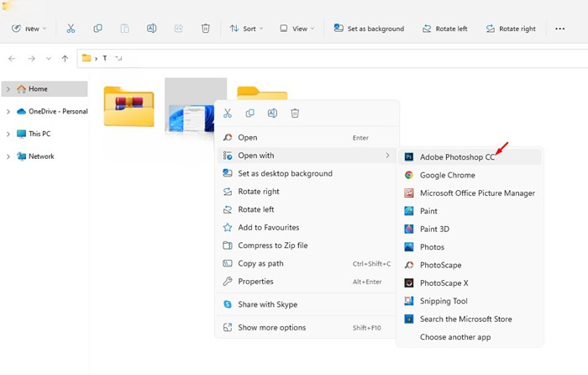588x375 pixels.
Task: Open with Paint
Action: point(470,211)
